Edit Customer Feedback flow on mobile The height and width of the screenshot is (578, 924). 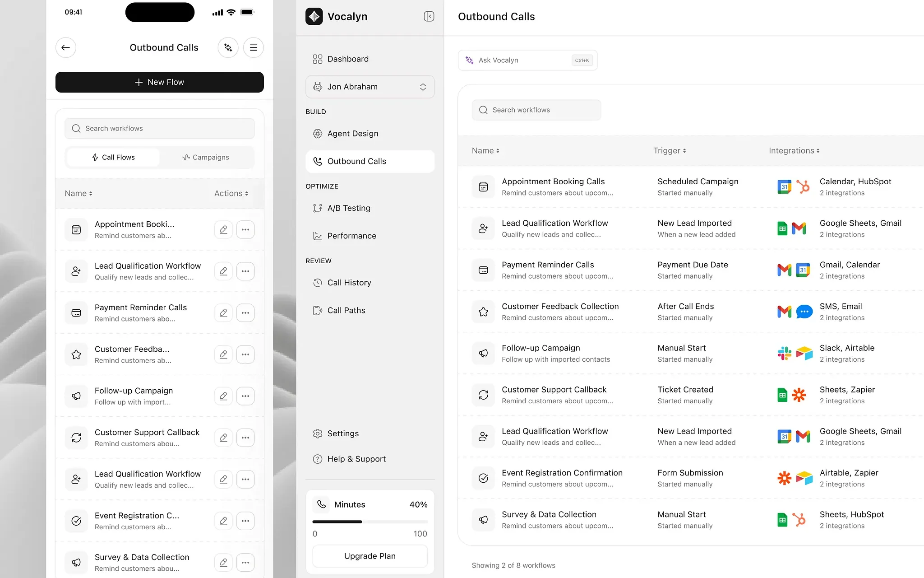pos(223,354)
